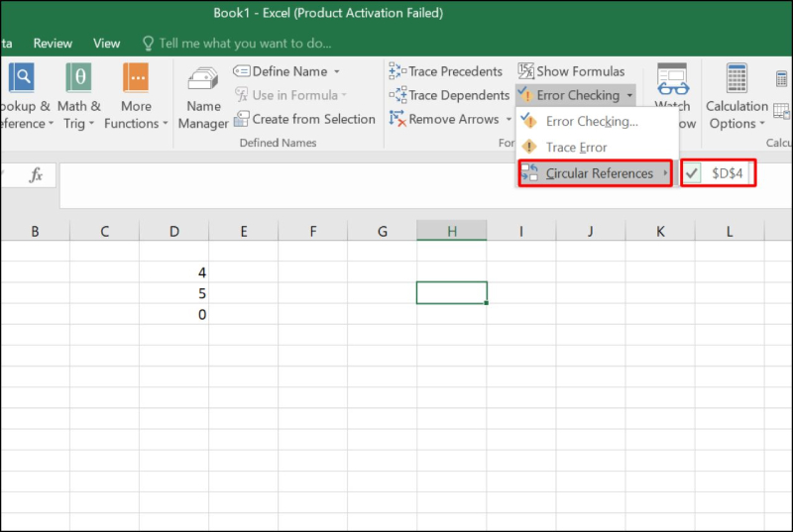This screenshot has height=532, width=793.
Task: Expand the Define Name dropdown arrow
Action: coord(336,71)
